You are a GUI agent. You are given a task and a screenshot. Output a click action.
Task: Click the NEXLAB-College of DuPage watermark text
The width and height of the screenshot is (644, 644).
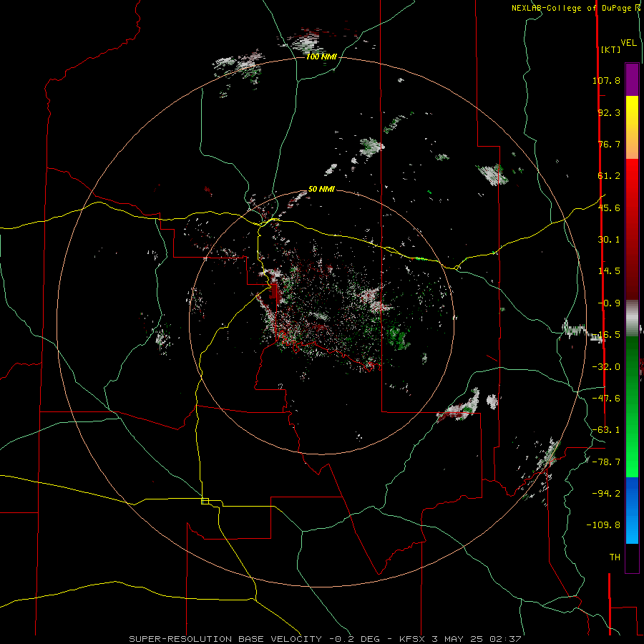click(575, 8)
